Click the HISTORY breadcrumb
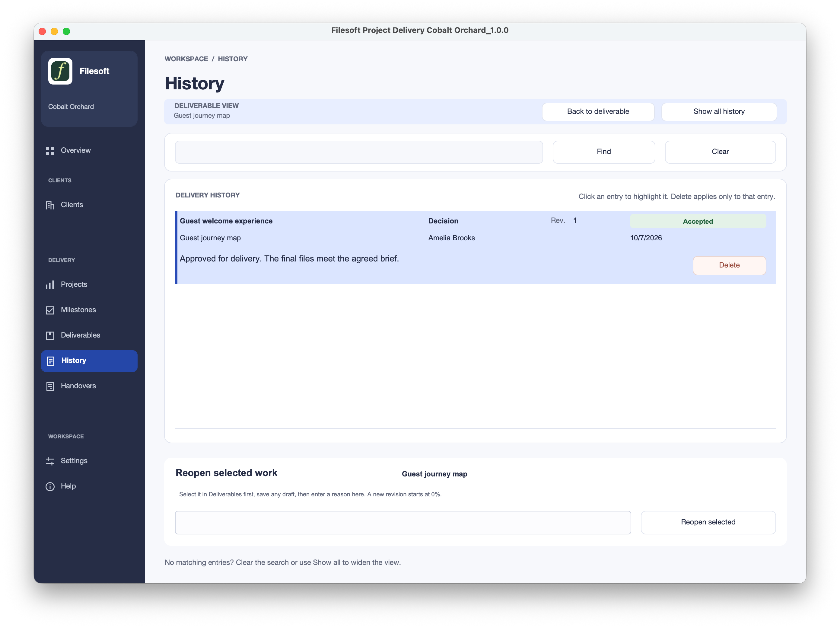Screen dimensions: 840x628 tap(232, 59)
